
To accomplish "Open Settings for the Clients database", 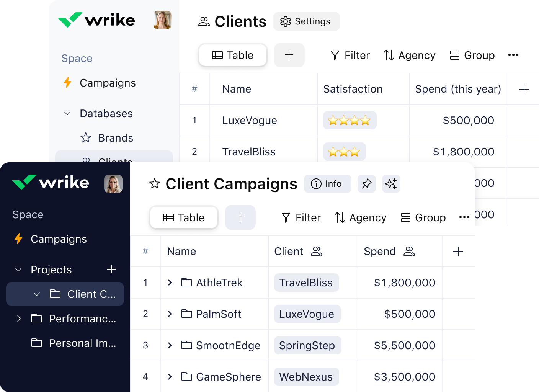I will (306, 21).
